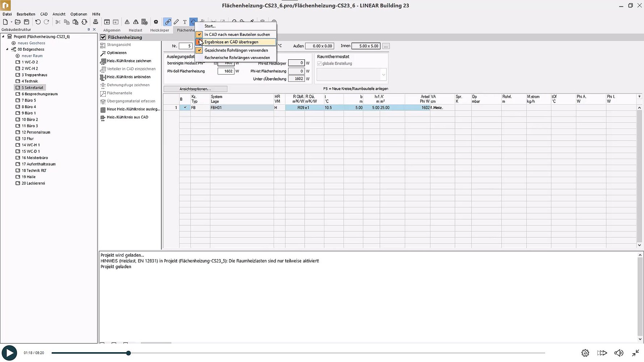Click the Ansichtsoptionen... button
The image size is (644, 362).
click(195, 89)
